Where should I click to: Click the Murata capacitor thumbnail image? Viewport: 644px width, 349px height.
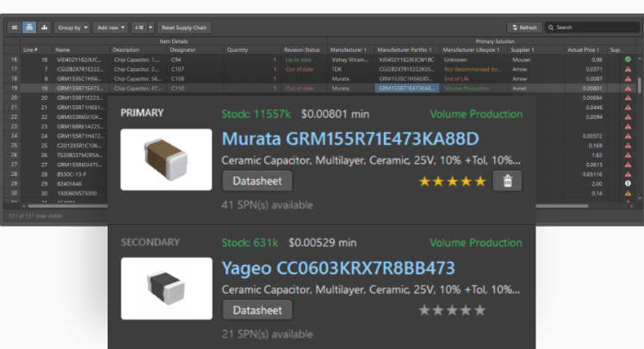pos(166,159)
